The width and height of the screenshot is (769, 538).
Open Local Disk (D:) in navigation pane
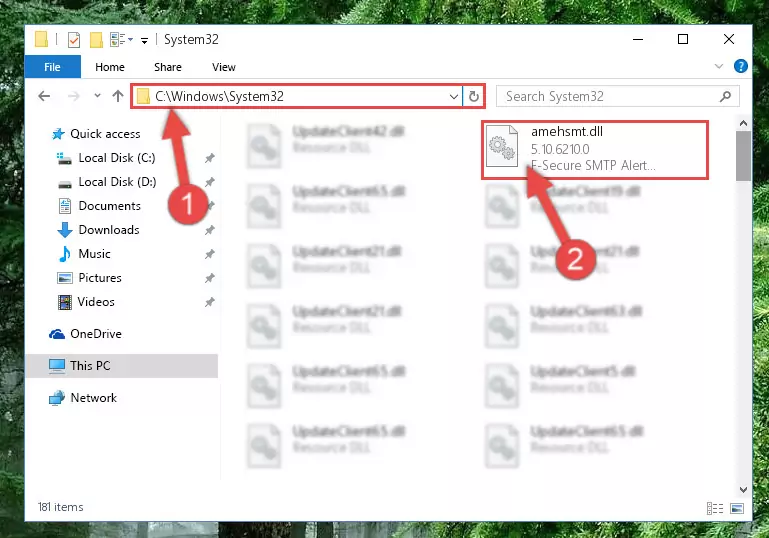point(117,182)
